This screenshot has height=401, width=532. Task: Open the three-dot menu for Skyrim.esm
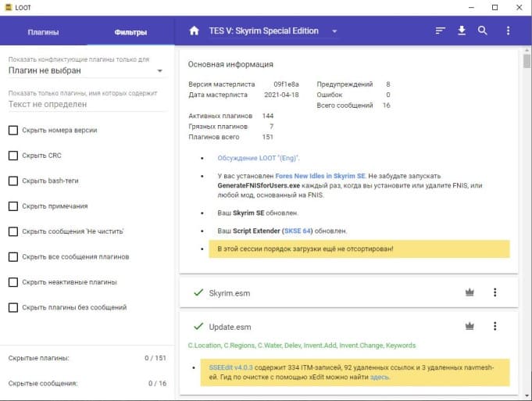coord(495,293)
